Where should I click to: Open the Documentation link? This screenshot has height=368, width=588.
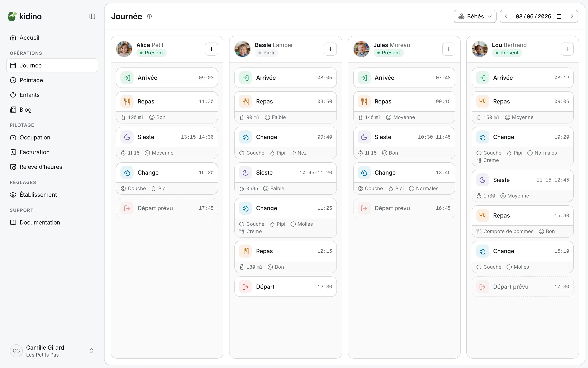point(52,222)
